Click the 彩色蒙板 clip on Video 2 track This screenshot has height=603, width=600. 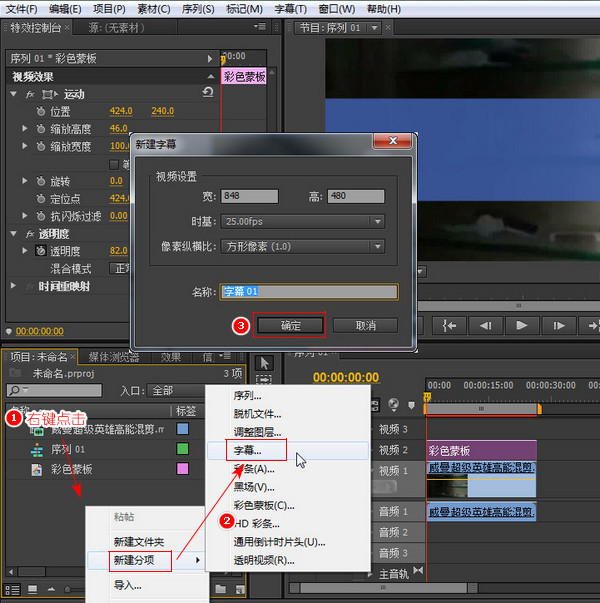pos(482,450)
